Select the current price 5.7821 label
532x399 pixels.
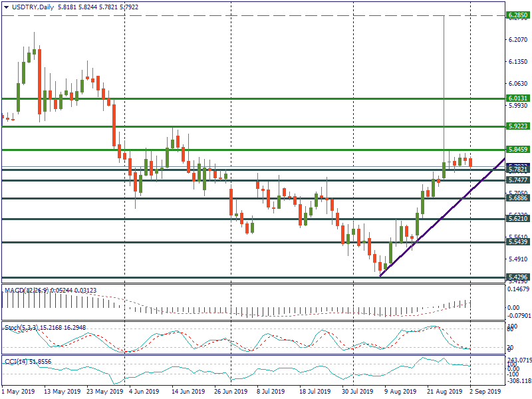click(x=517, y=170)
